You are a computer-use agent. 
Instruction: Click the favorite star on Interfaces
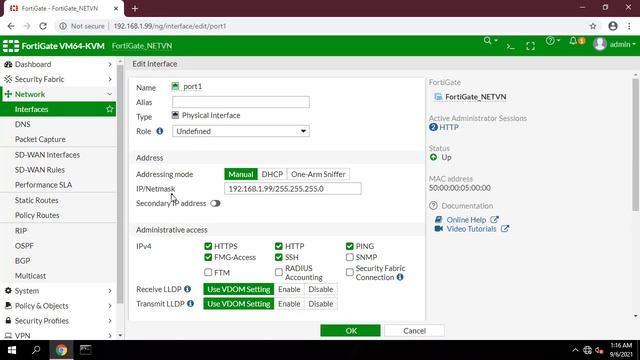tap(109, 109)
